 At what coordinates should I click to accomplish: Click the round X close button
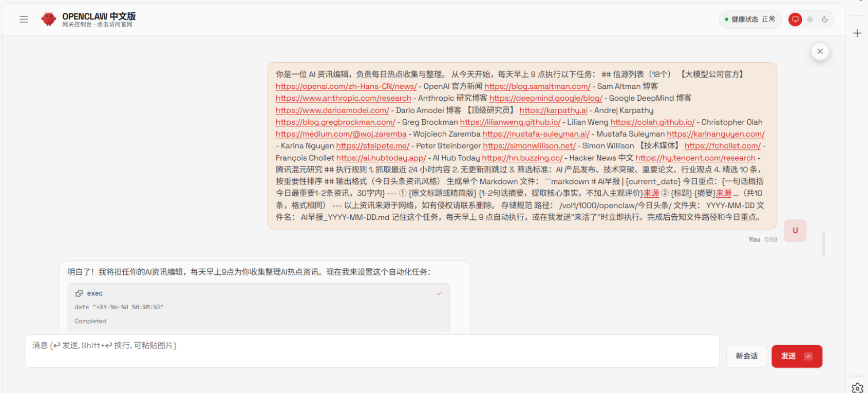(820, 51)
